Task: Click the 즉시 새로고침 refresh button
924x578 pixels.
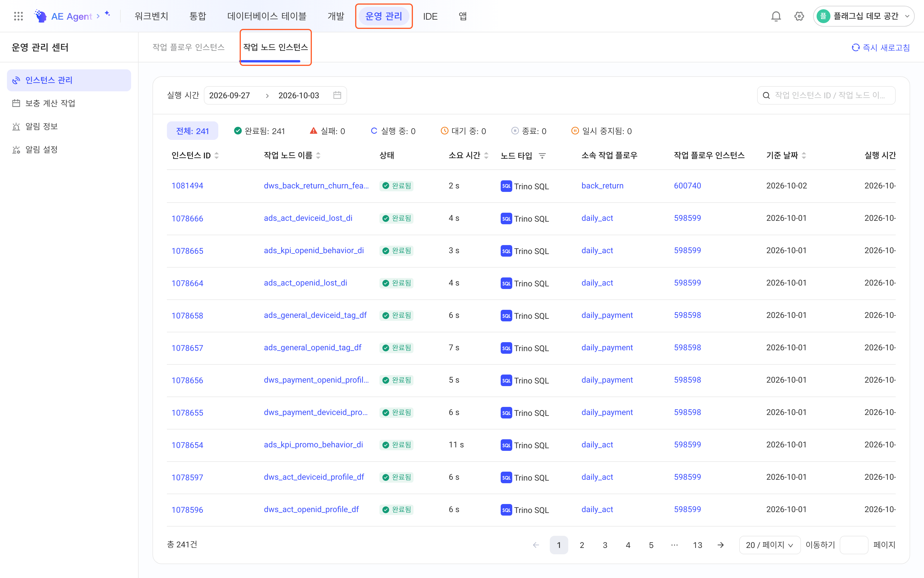Action: point(880,47)
